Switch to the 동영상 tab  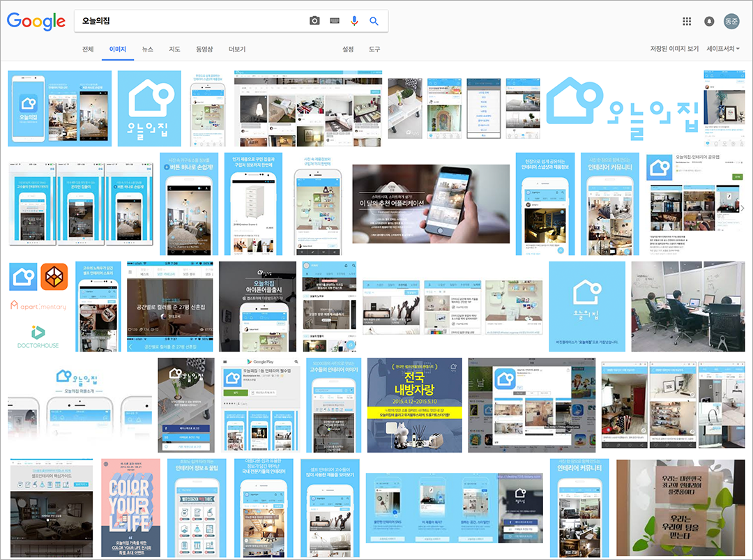204,49
